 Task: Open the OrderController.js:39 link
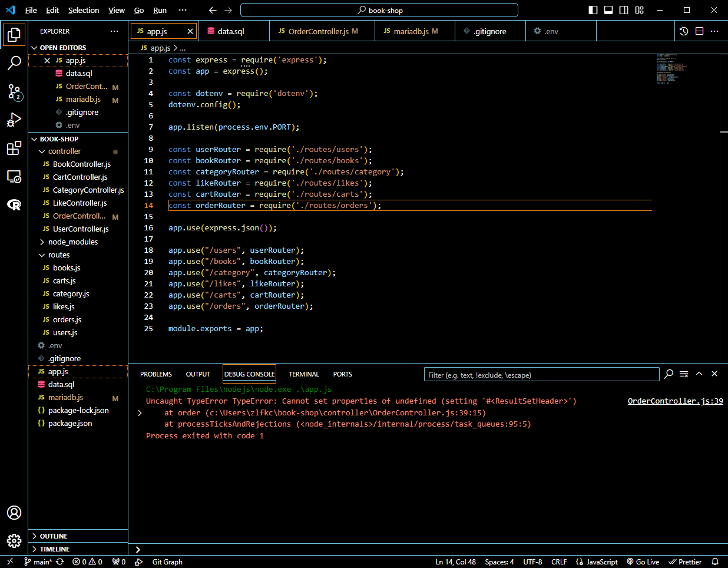676,401
